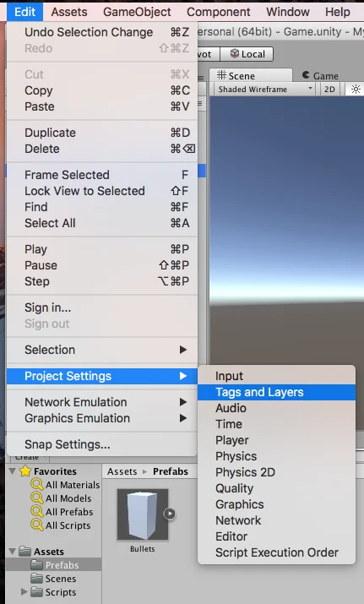Click the All Materials search icon
The height and width of the screenshot is (604, 364).
pyautogui.click(x=37, y=484)
